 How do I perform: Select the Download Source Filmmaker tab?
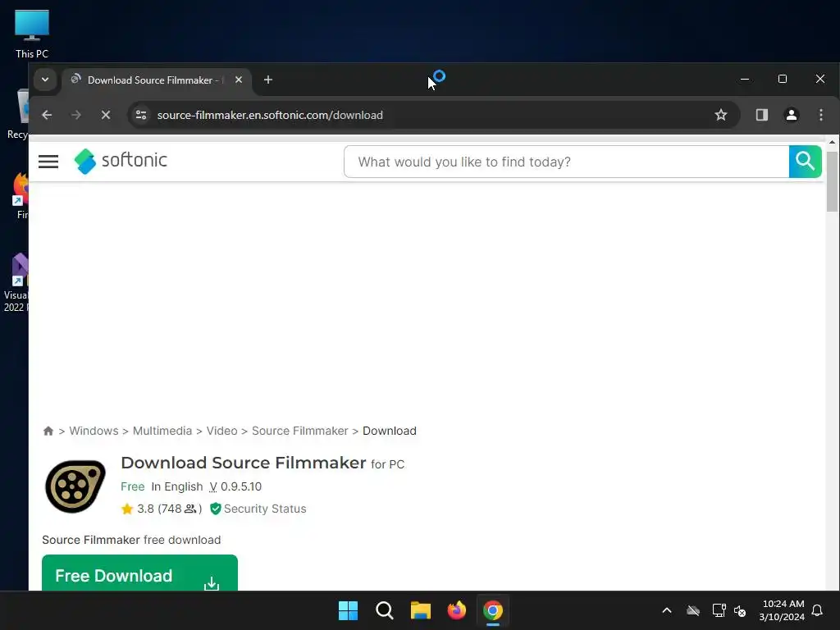pyautogui.click(x=155, y=80)
